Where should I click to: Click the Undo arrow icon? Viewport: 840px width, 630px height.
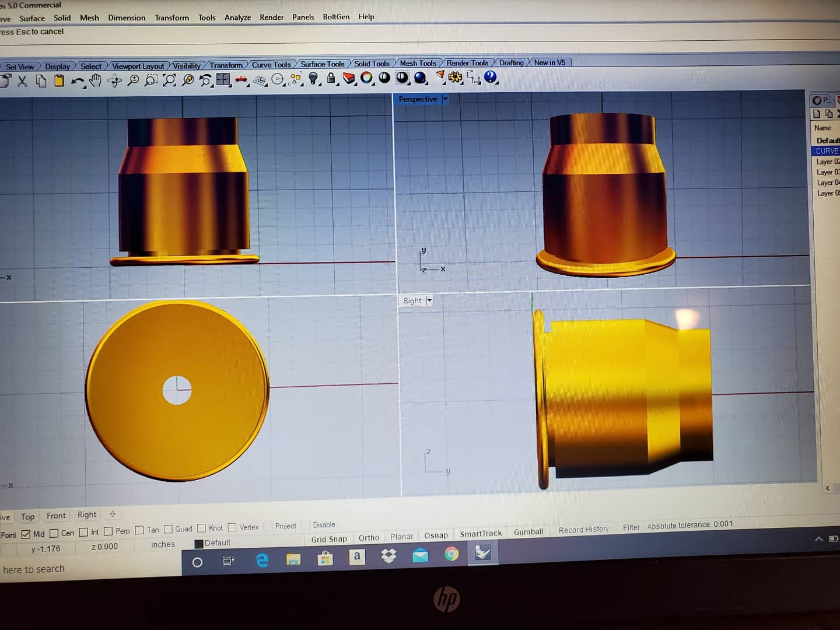click(x=76, y=81)
